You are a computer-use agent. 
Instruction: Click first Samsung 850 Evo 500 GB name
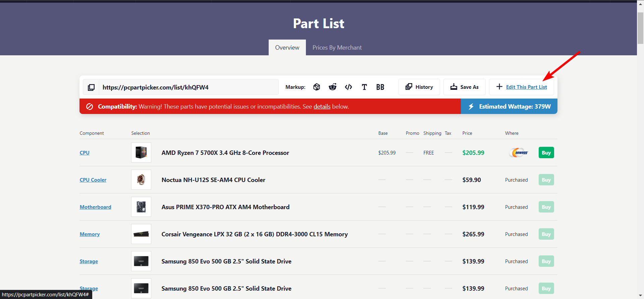(226, 261)
